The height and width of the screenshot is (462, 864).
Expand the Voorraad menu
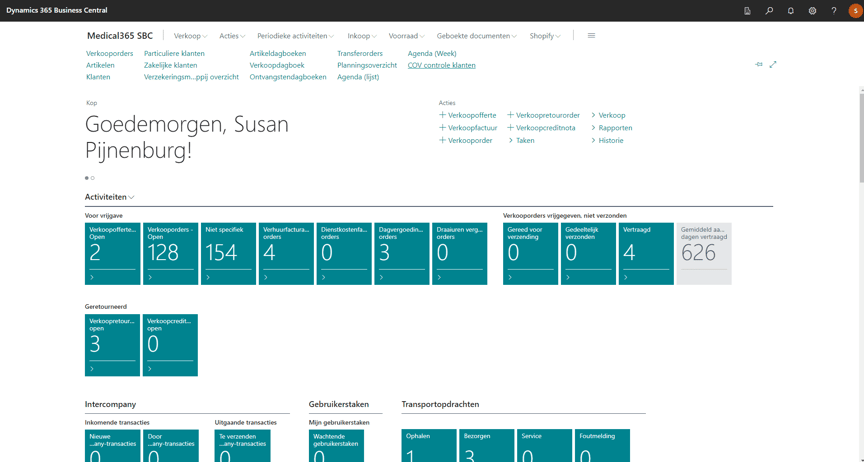(407, 36)
